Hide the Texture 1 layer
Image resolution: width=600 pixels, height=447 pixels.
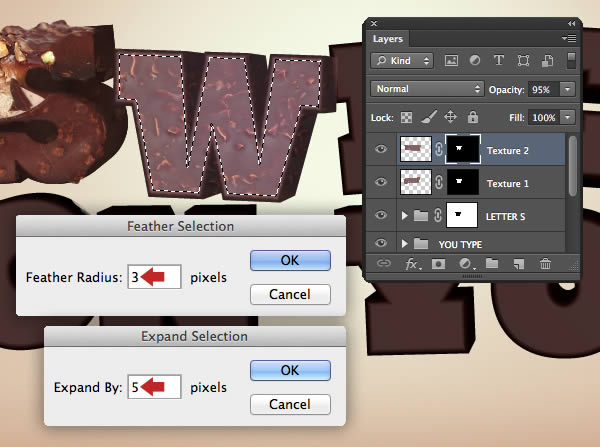381,182
